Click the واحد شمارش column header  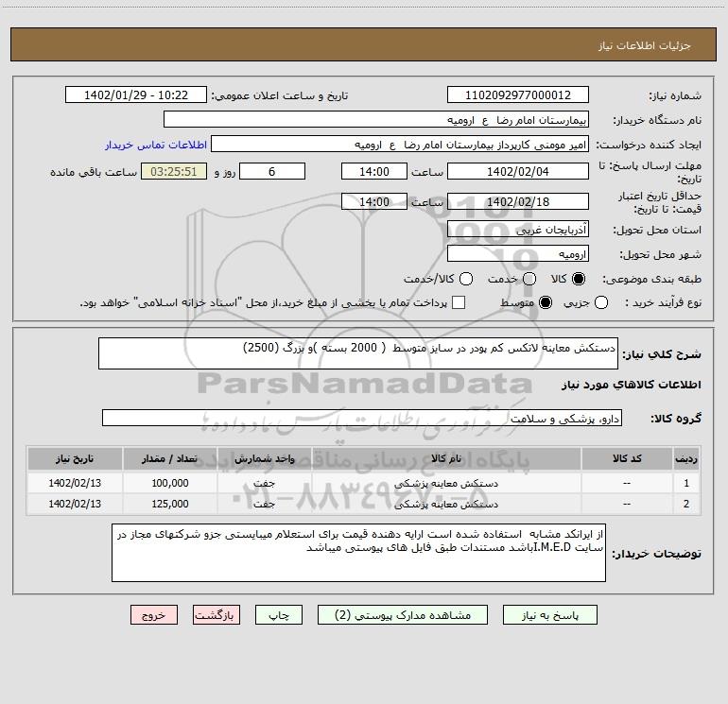pos(264,458)
